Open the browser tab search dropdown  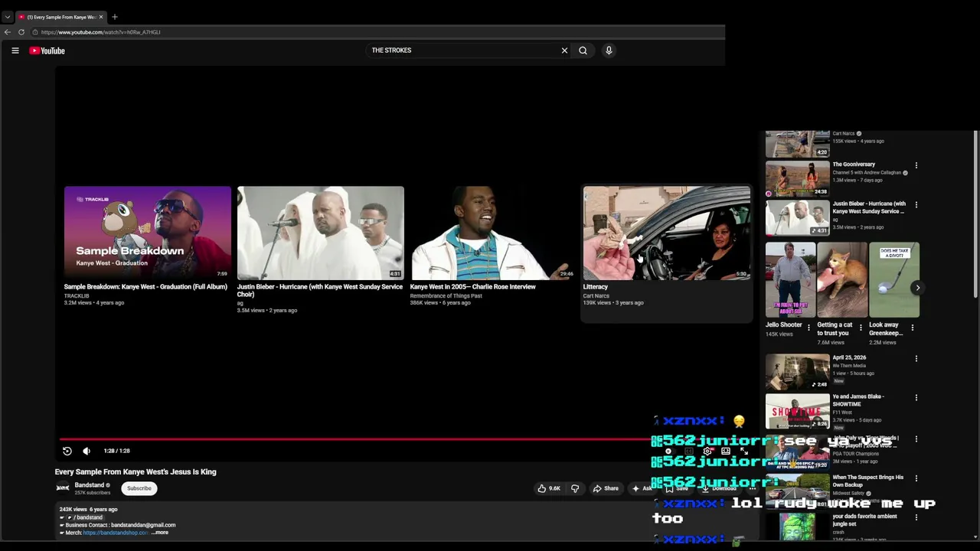[7, 17]
